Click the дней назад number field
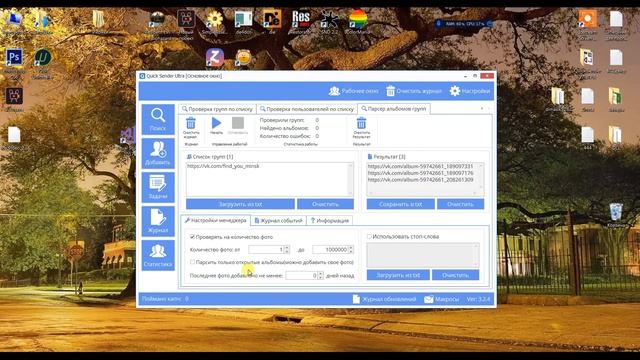 pos(301,276)
